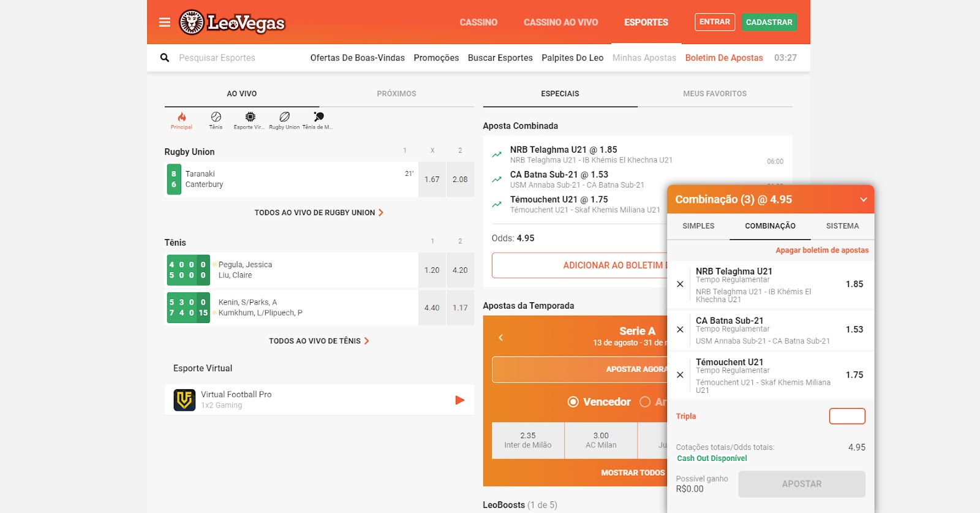Open the Virtual Football Pro game logo
The image size is (980, 513).
[184, 400]
